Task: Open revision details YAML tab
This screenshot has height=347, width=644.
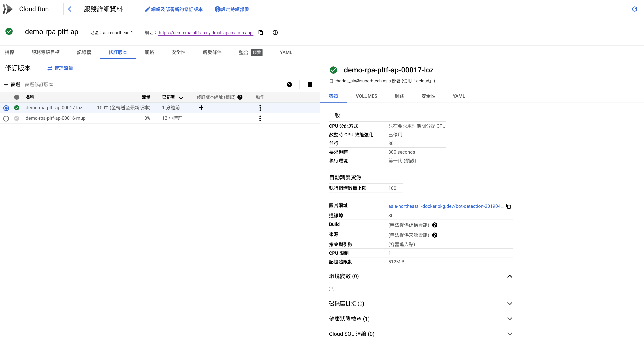Action: 459,96
